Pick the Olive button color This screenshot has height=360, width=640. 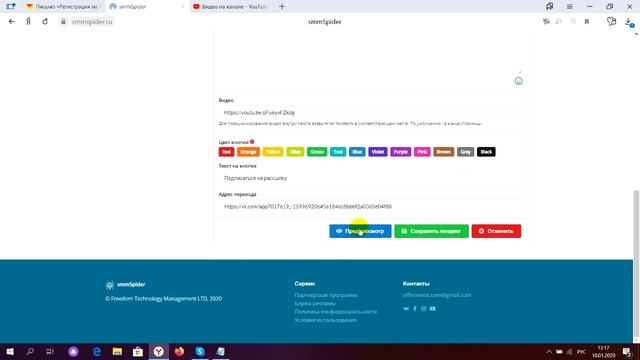(295, 152)
